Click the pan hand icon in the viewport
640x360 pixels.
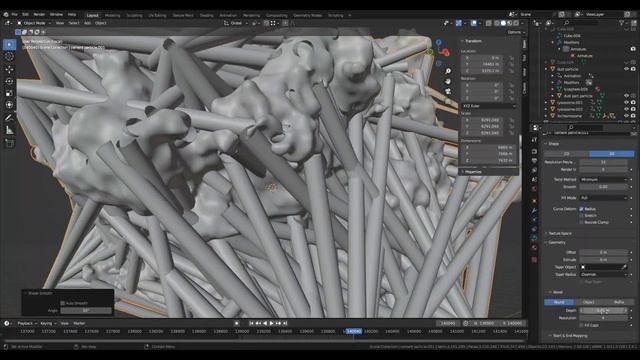point(448,81)
